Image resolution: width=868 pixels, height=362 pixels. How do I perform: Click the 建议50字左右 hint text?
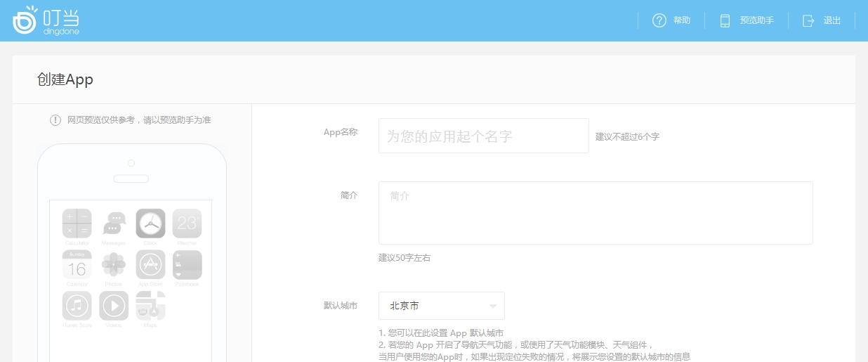405,258
